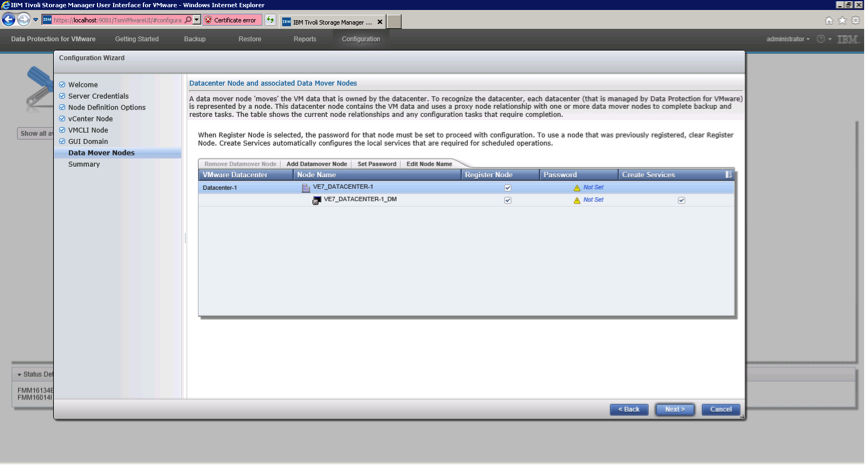Open the table column options icon
The width and height of the screenshot is (865, 465).
click(728, 175)
